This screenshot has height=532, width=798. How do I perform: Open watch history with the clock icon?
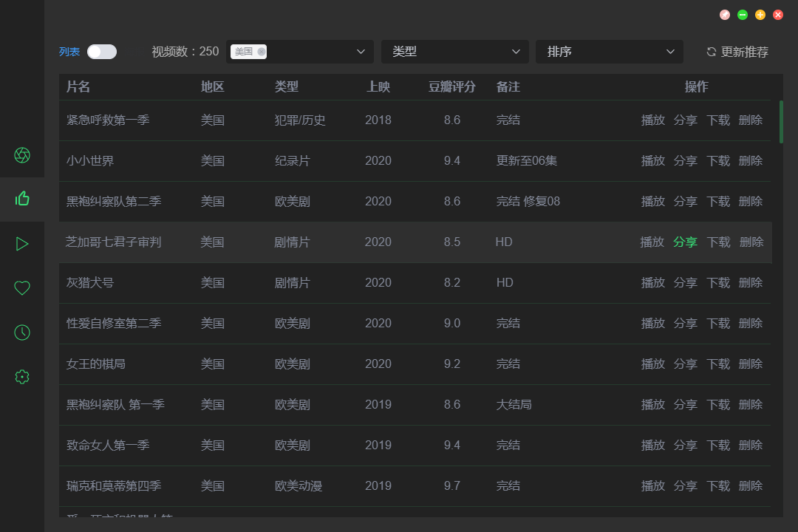pos(22,332)
